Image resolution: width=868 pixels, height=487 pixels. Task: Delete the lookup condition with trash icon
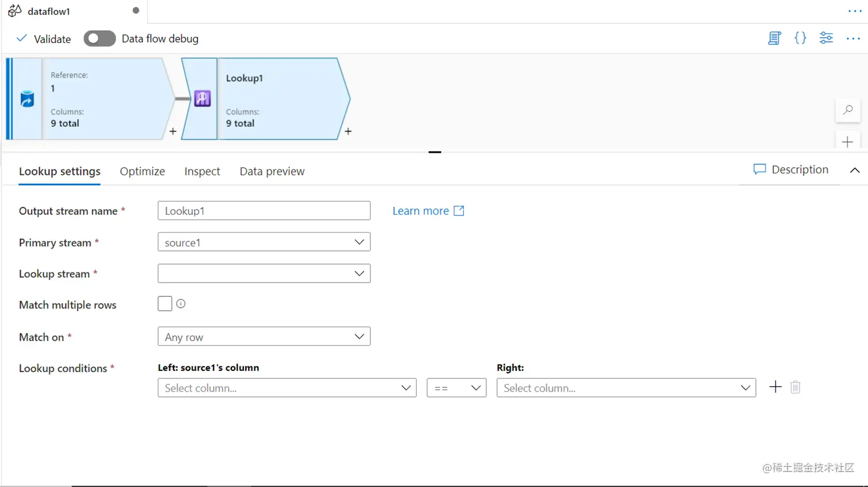pos(795,387)
